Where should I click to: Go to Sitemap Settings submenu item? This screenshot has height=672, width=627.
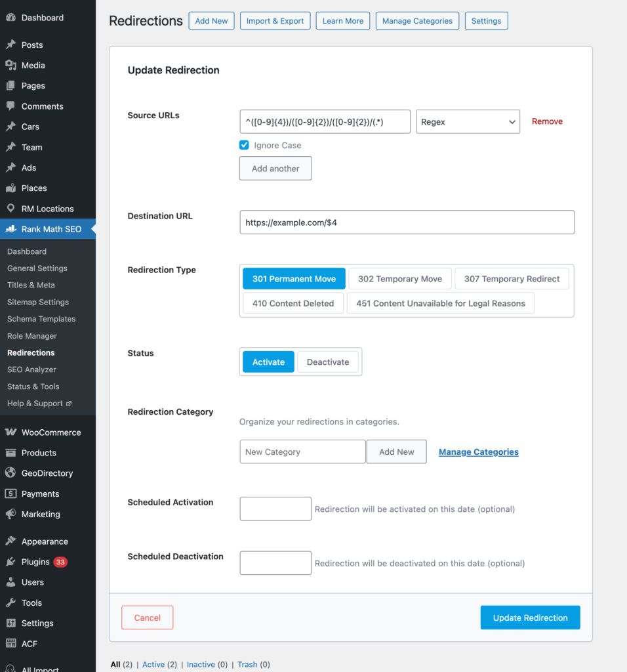(x=38, y=302)
